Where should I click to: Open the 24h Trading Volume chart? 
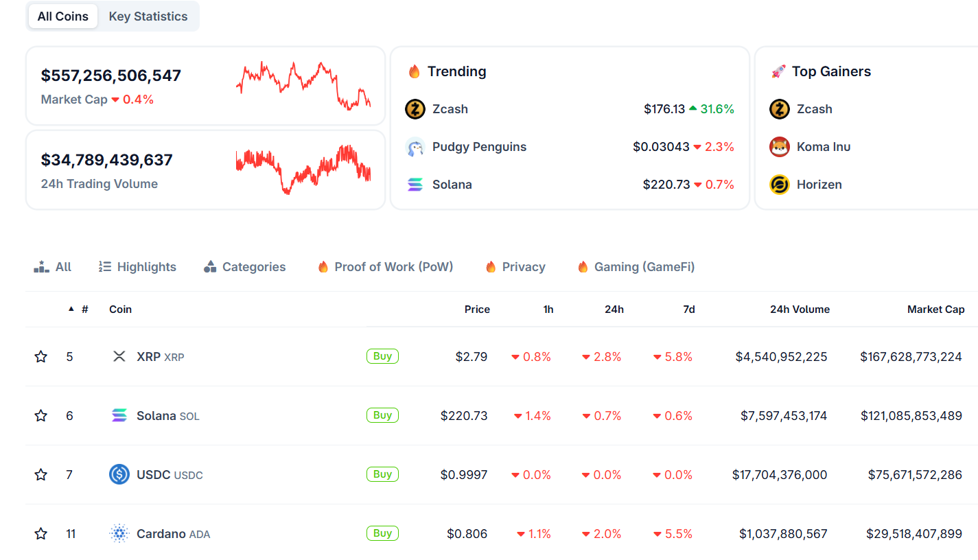[303, 169]
